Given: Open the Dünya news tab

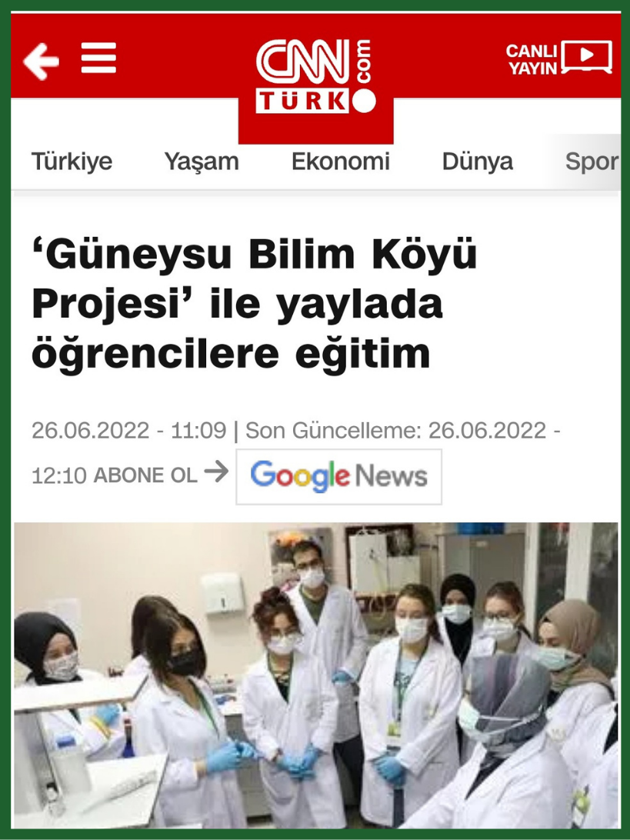Looking at the screenshot, I should 478,162.
